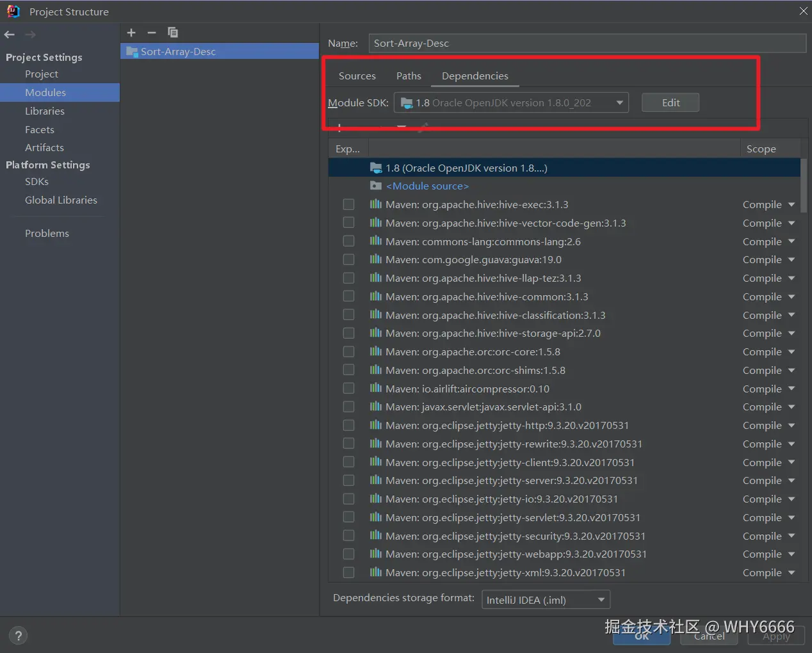Click the library icon of javax.servlet-api:3.1.0
The height and width of the screenshot is (653, 812).
click(376, 407)
